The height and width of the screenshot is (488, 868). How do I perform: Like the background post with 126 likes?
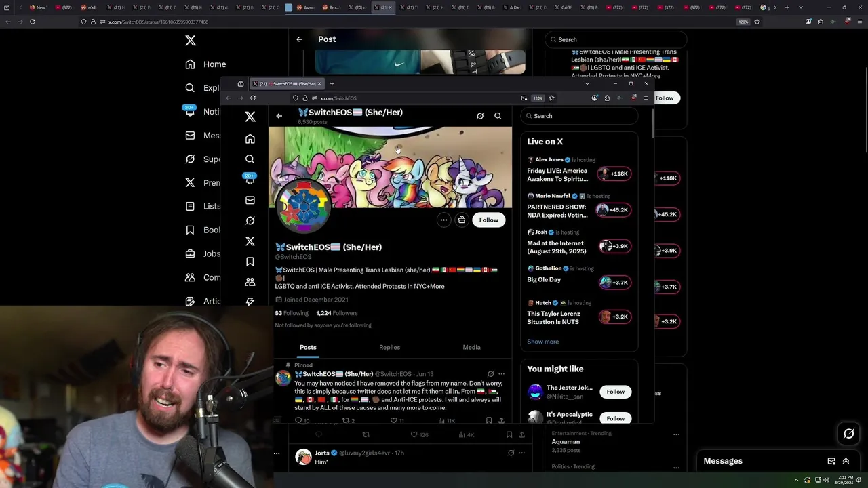coord(419,434)
